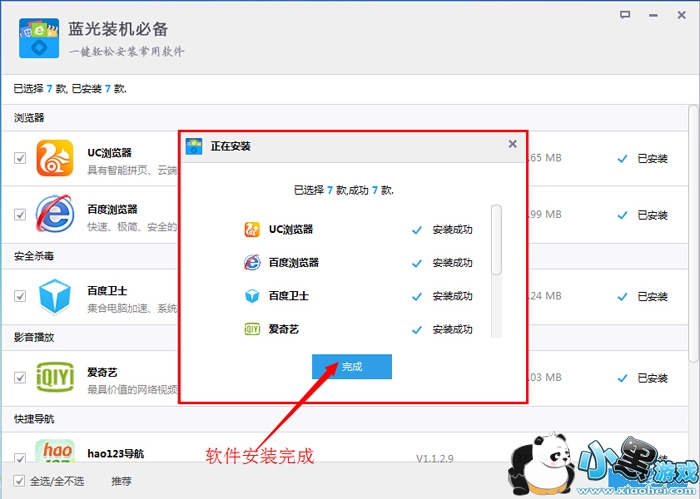
Task: Toggle the hao123导航 checkbox
Action: (x=20, y=458)
